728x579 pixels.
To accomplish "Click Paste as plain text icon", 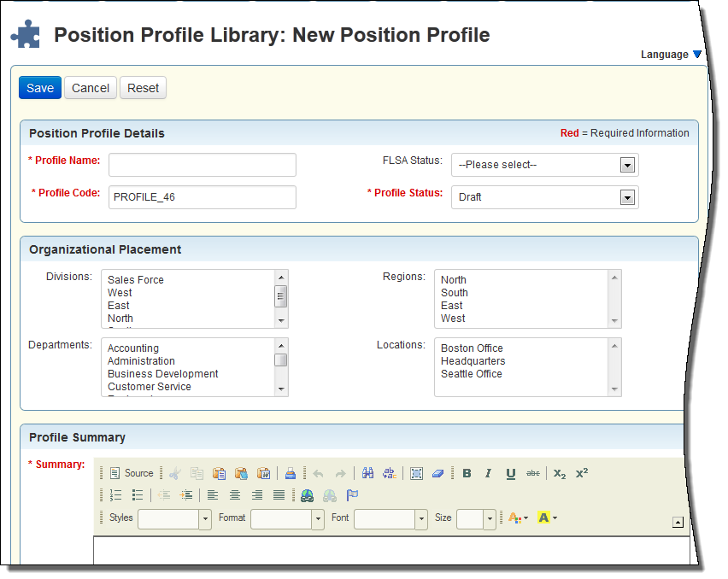I will coord(242,473).
